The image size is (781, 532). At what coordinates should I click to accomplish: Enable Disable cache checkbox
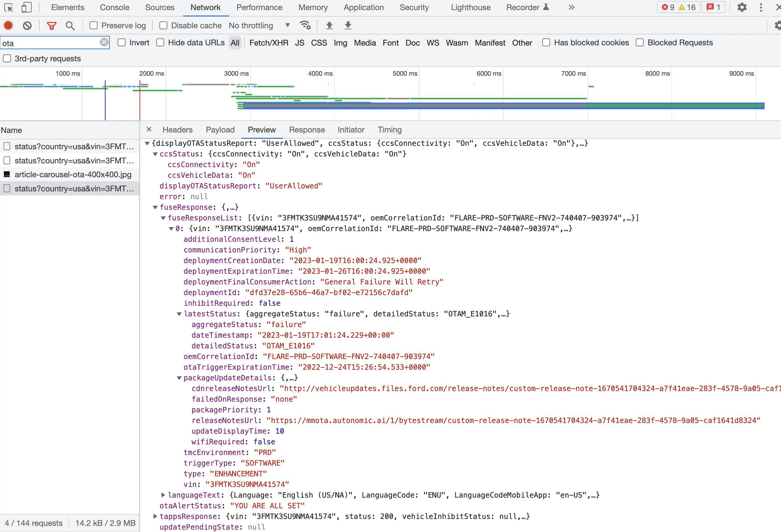pos(163,26)
